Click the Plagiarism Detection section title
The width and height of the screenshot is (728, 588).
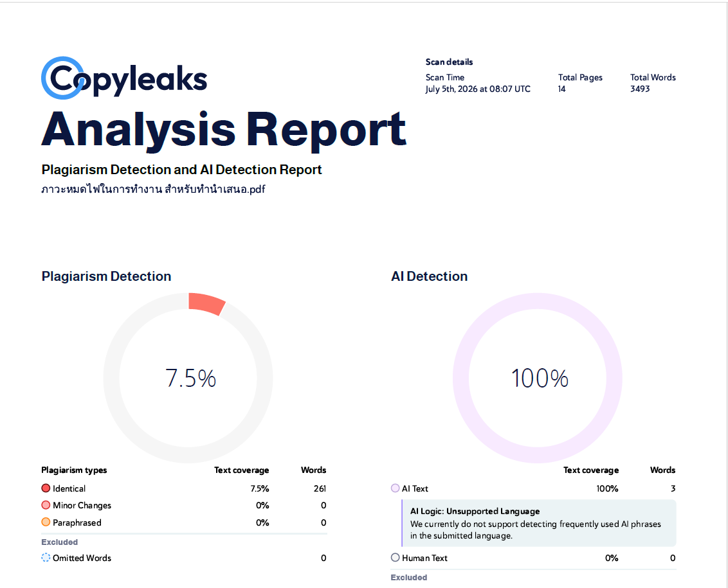(x=106, y=276)
